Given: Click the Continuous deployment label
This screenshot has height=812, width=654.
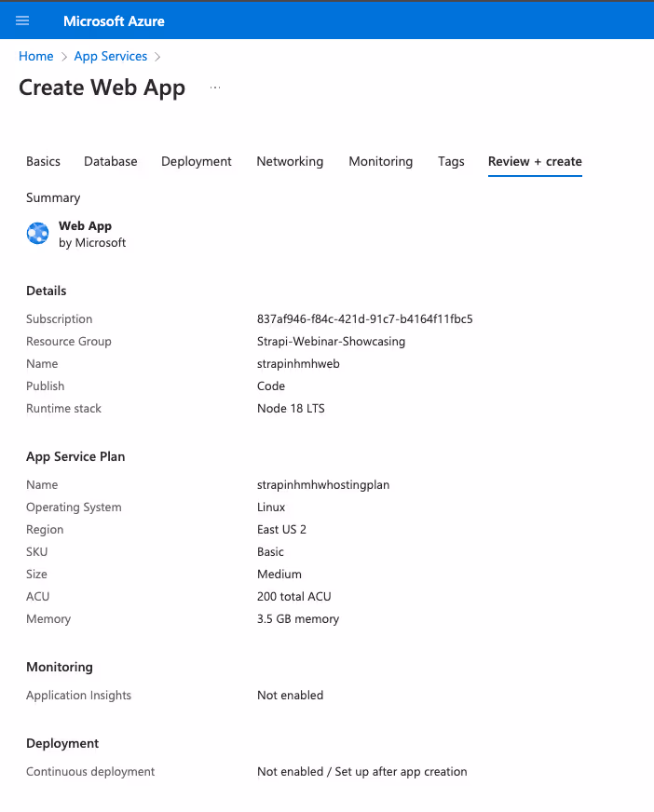Looking at the screenshot, I should pyautogui.click(x=90, y=772).
